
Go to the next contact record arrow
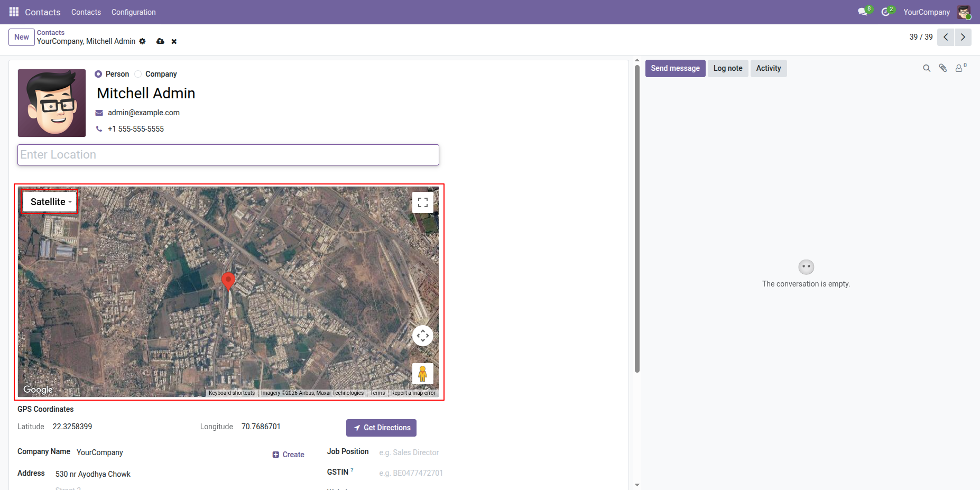tap(963, 37)
